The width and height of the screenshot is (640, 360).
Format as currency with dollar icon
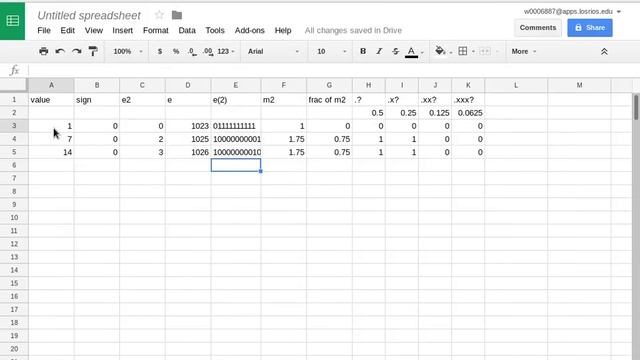click(x=160, y=51)
